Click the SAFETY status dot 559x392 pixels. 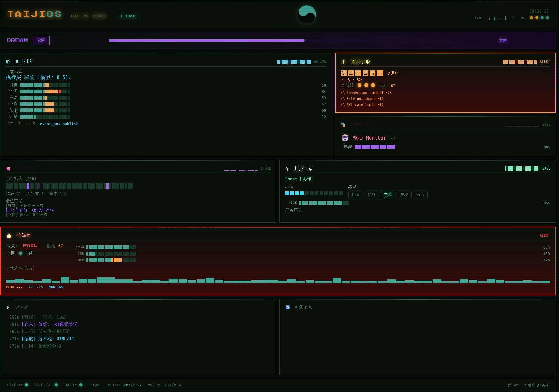pyautogui.click(x=81, y=385)
